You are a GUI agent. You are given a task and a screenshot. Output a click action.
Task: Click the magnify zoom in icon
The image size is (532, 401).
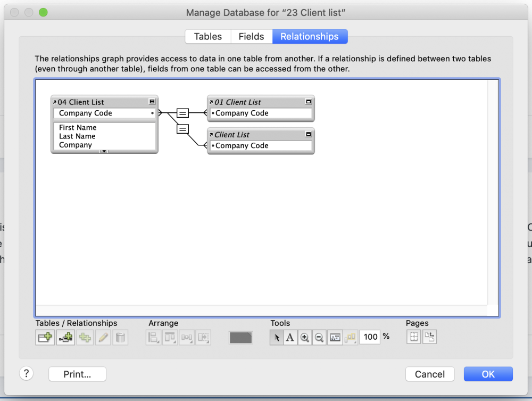(304, 337)
